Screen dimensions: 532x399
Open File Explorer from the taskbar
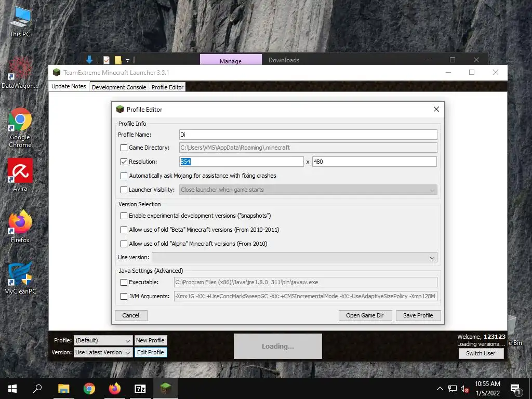tap(63, 389)
